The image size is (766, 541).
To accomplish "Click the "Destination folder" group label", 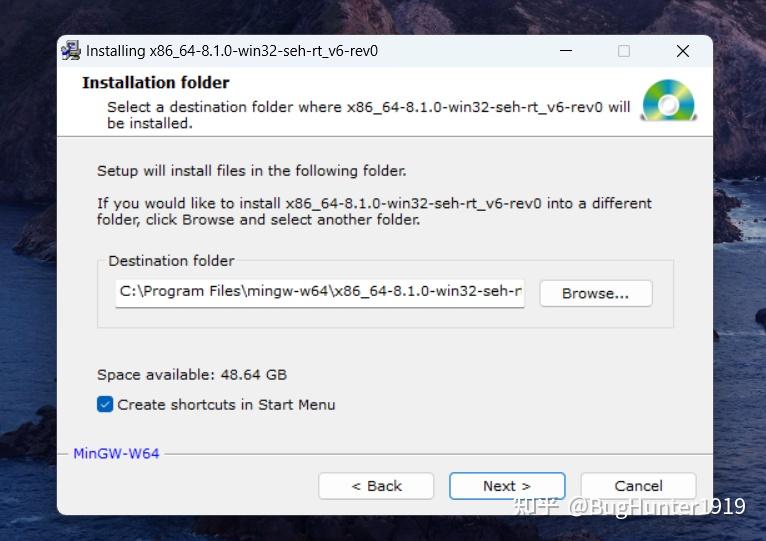I will (171, 261).
